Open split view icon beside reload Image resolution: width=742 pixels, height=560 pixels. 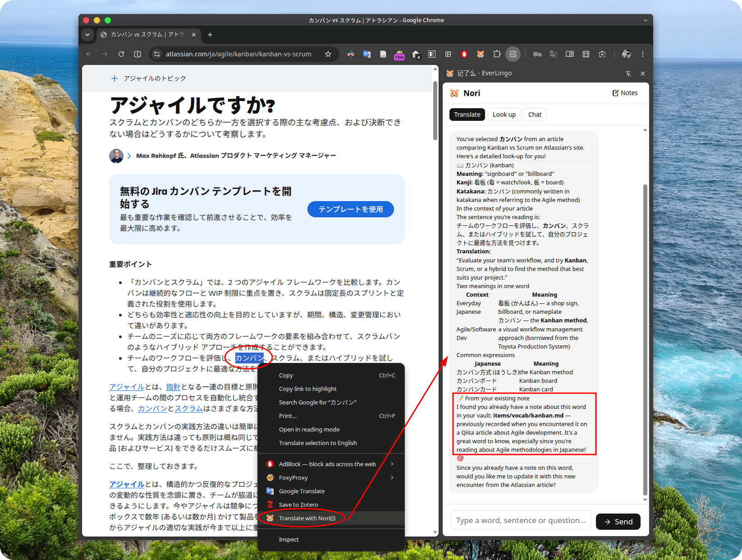tap(137, 54)
